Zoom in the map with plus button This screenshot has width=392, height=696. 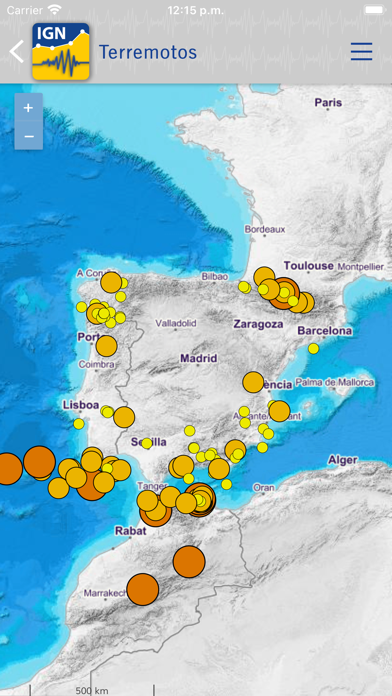click(28, 108)
